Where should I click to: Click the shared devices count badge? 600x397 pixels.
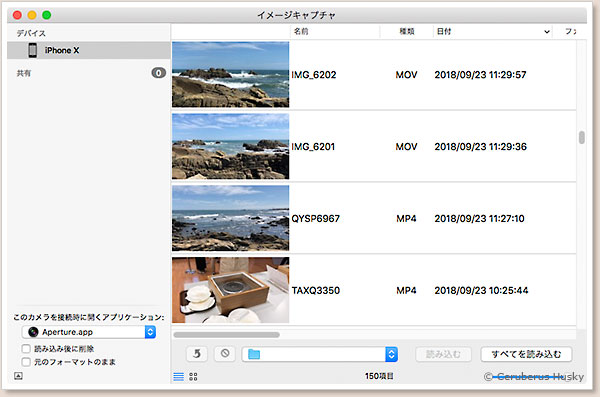pos(158,73)
